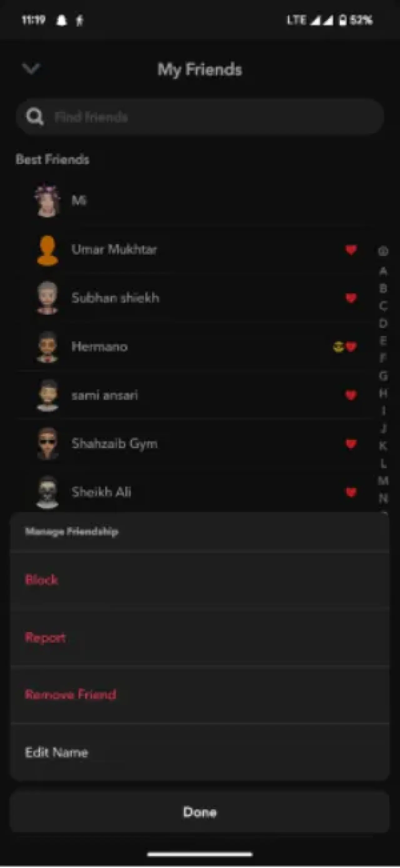Tap the Done button

click(x=200, y=812)
